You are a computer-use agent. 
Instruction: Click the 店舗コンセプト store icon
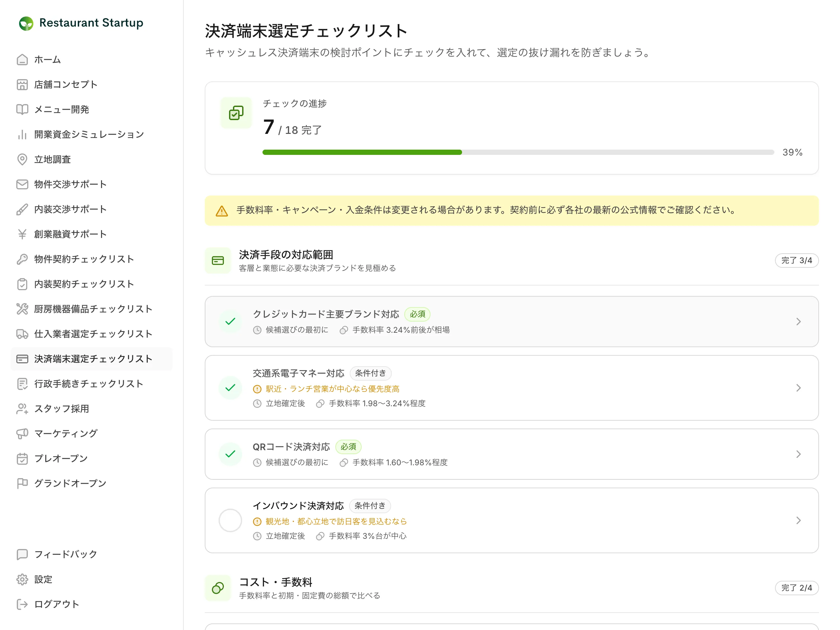22,85
